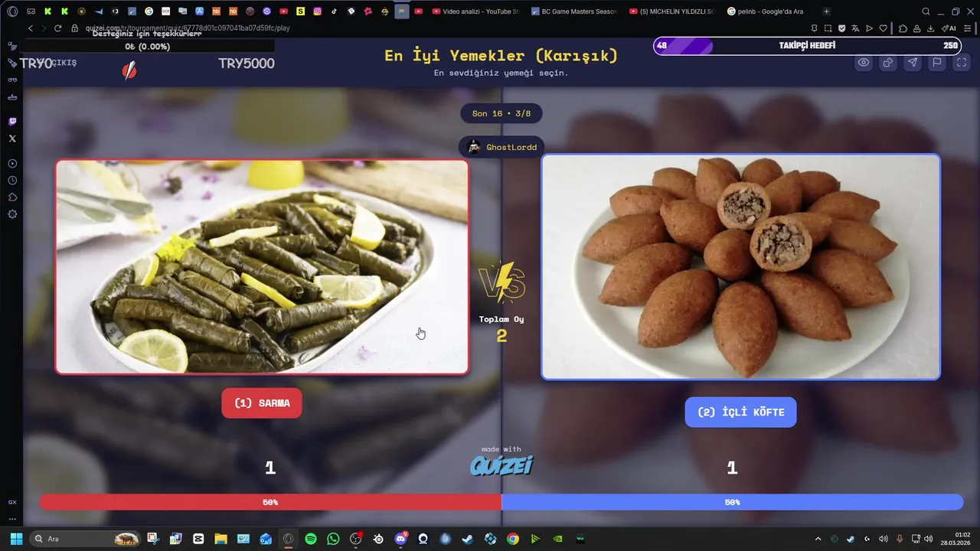
Task: Open Twitch in Opera sidebar
Action: [x=12, y=122]
